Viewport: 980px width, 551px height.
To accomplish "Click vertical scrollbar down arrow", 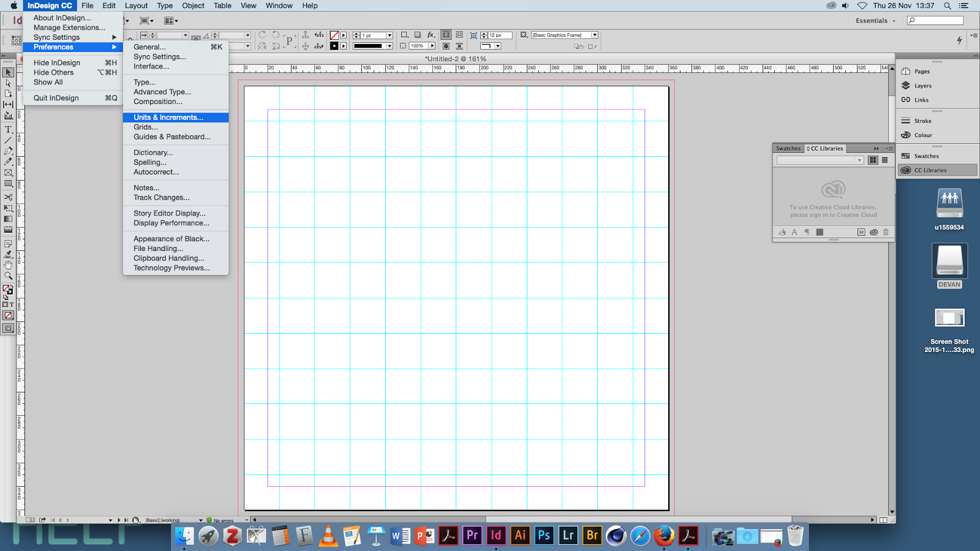I will click(x=892, y=512).
